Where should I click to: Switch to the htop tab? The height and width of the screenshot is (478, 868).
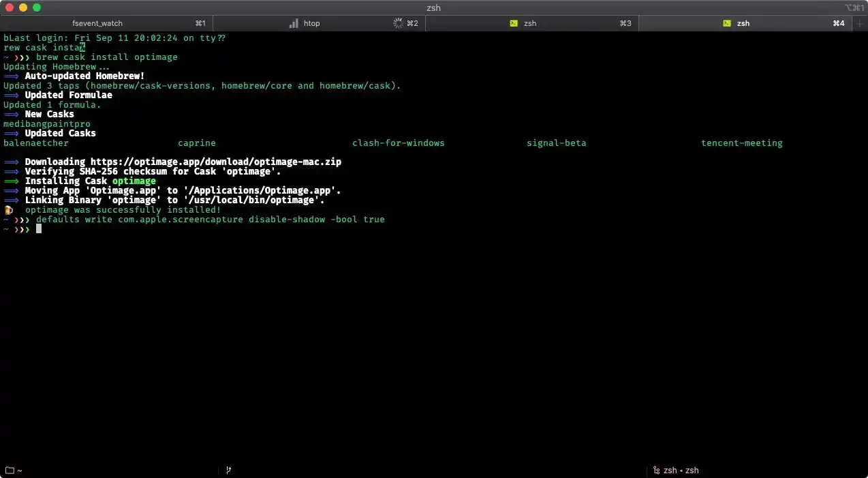[311, 23]
